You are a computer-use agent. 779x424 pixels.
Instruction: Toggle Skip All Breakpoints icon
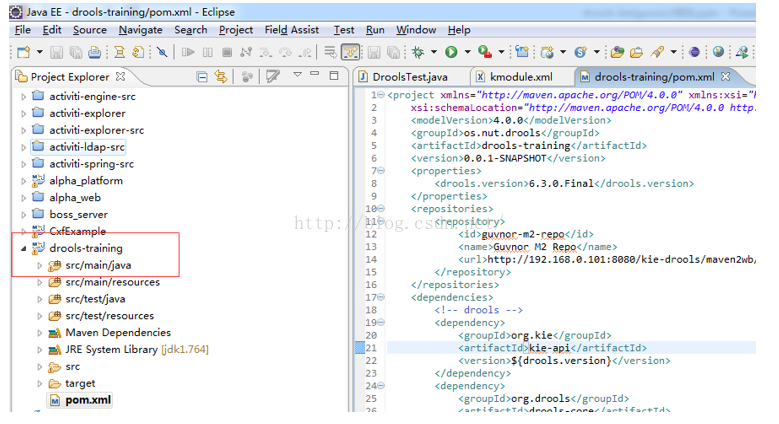(x=162, y=52)
